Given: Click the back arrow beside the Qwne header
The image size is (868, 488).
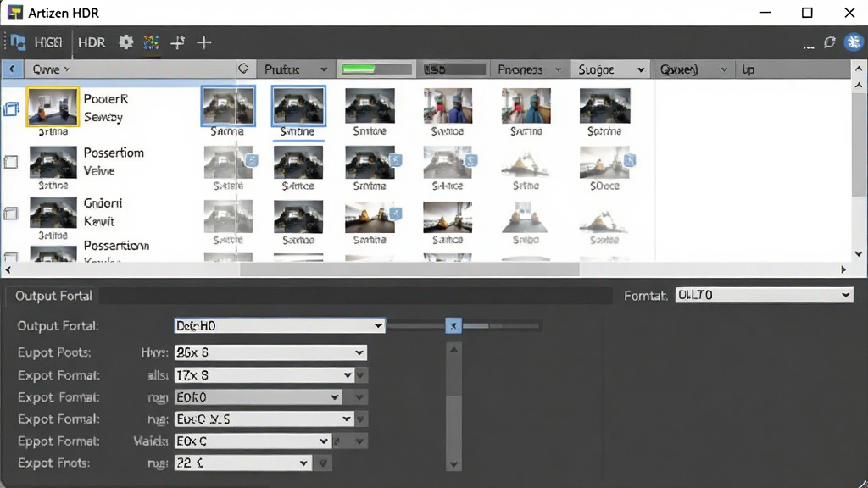Looking at the screenshot, I should (12, 69).
